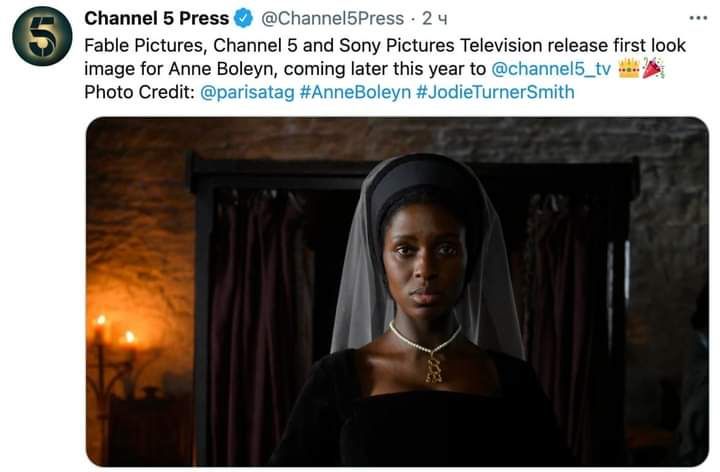Open the @parisatag photo credit mention
The height and width of the screenshot is (472, 720).
pyautogui.click(x=248, y=92)
